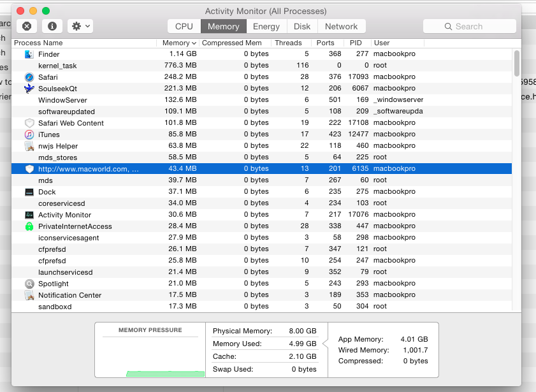The height and width of the screenshot is (392, 536).
Task: Click the vertical scrollbar thumb of process list
Action: tap(516, 63)
